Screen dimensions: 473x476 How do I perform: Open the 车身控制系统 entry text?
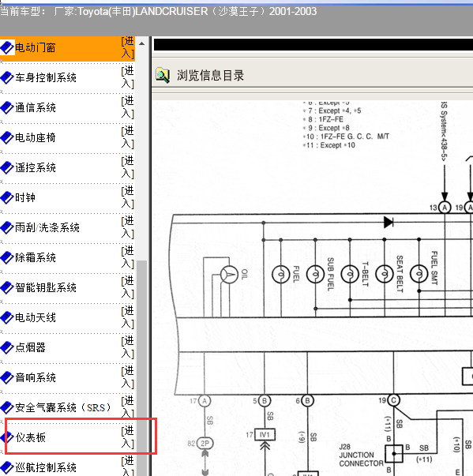coord(46,77)
